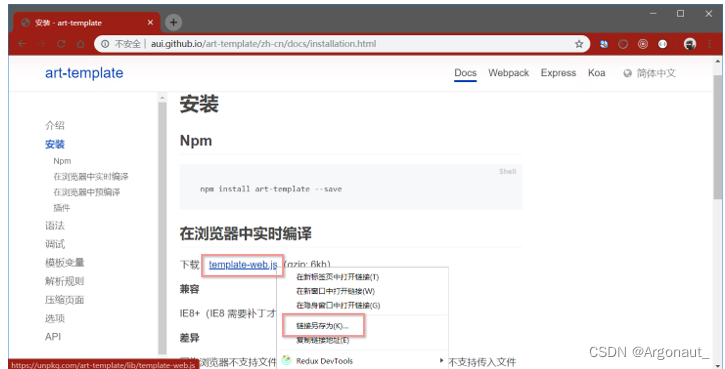Image resolution: width=725 pixels, height=369 pixels.
Task: Go to 插件 sidebar subsection
Action: [x=61, y=208]
